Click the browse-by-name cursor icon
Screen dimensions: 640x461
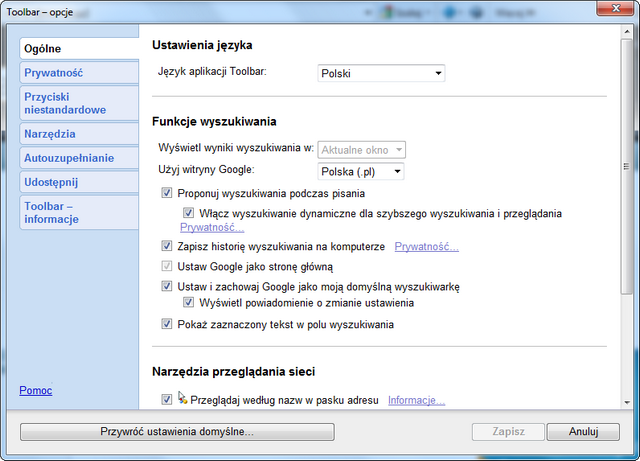click(182, 398)
